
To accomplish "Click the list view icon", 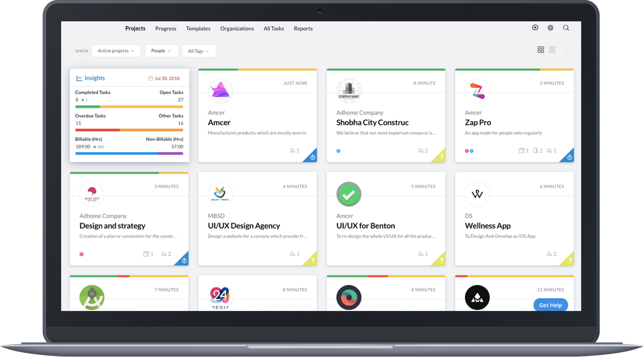I will tap(552, 49).
